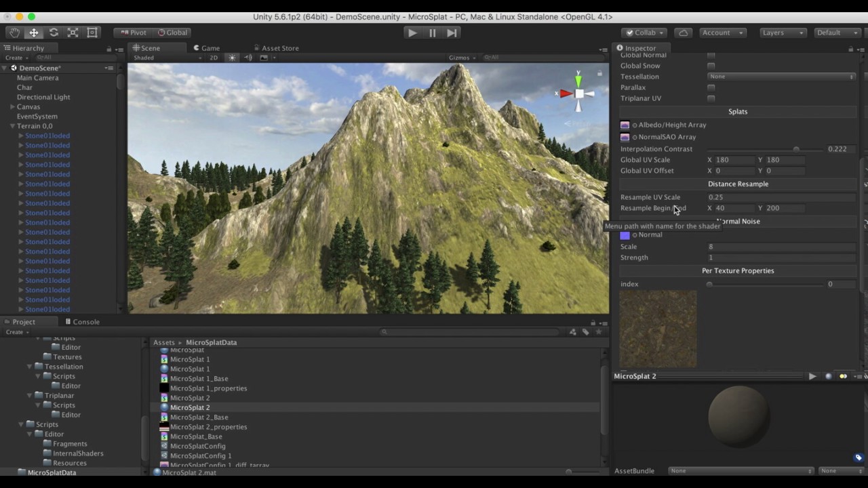
Task: Select the Hand tool in toolbar
Action: (x=14, y=33)
